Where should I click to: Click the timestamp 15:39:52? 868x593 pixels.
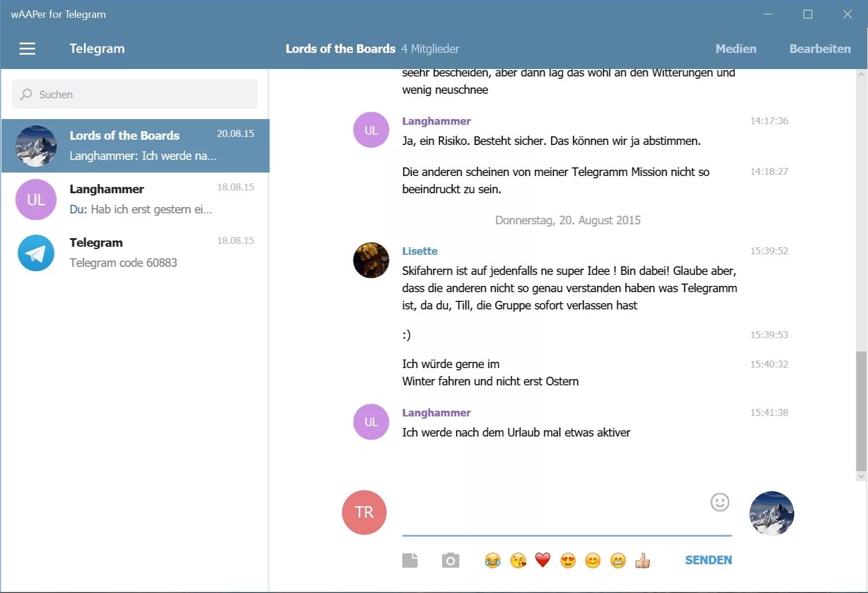[769, 251]
